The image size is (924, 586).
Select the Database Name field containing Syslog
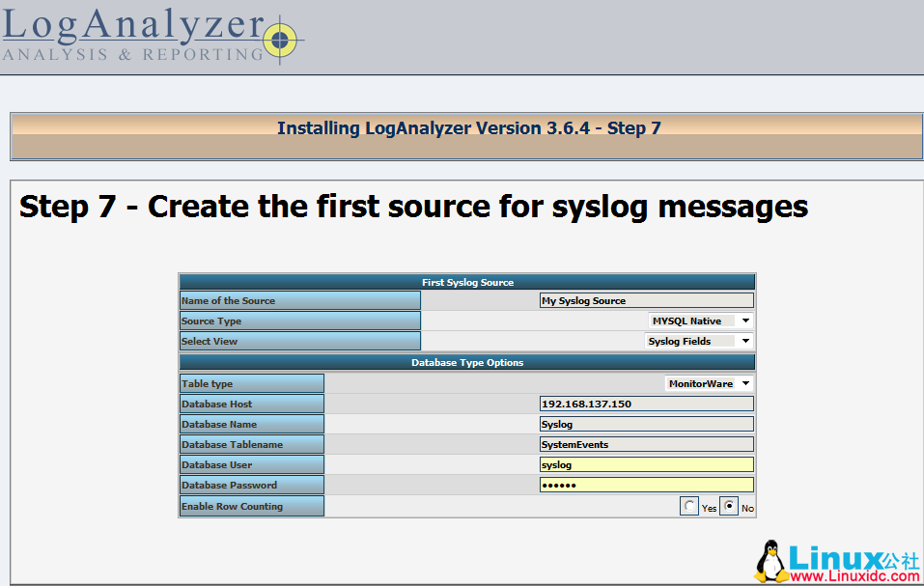[646, 424]
